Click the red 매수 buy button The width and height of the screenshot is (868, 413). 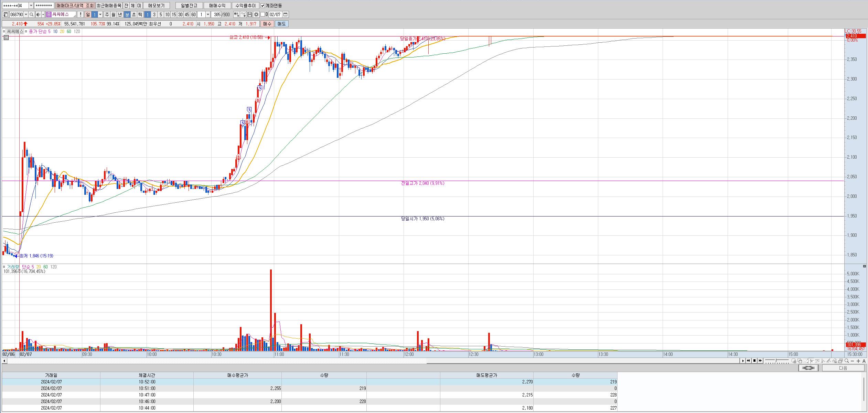(267, 24)
